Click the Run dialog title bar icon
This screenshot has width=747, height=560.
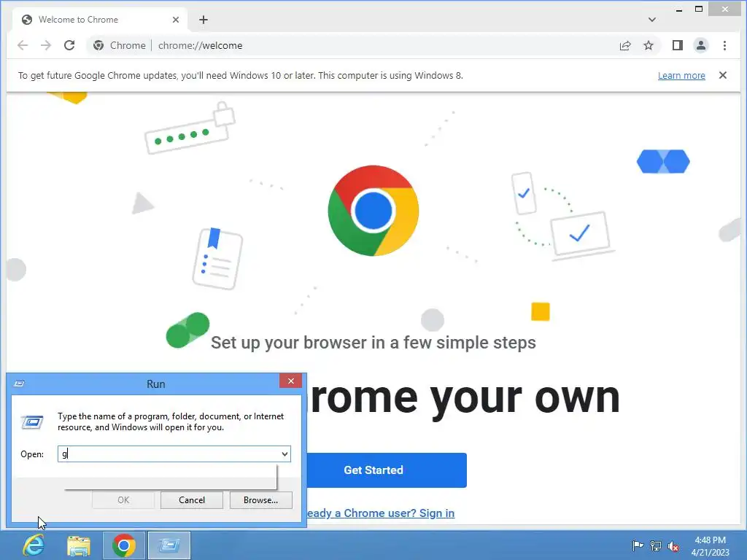(20, 384)
